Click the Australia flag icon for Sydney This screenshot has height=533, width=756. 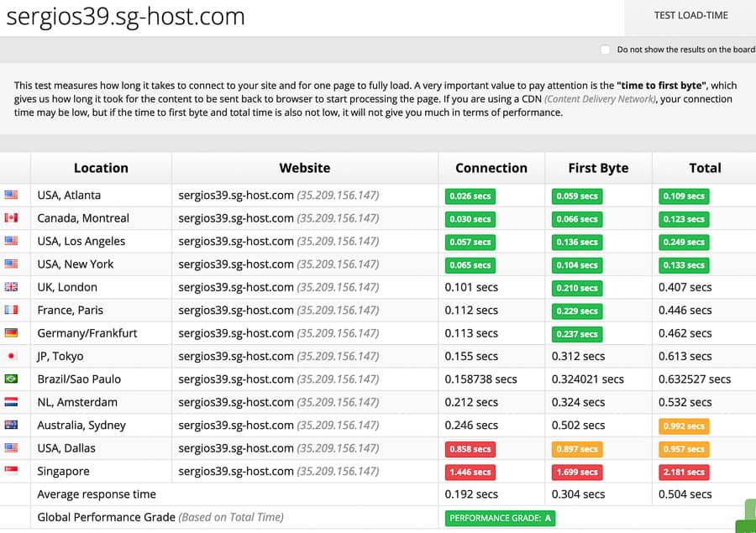point(12,426)
